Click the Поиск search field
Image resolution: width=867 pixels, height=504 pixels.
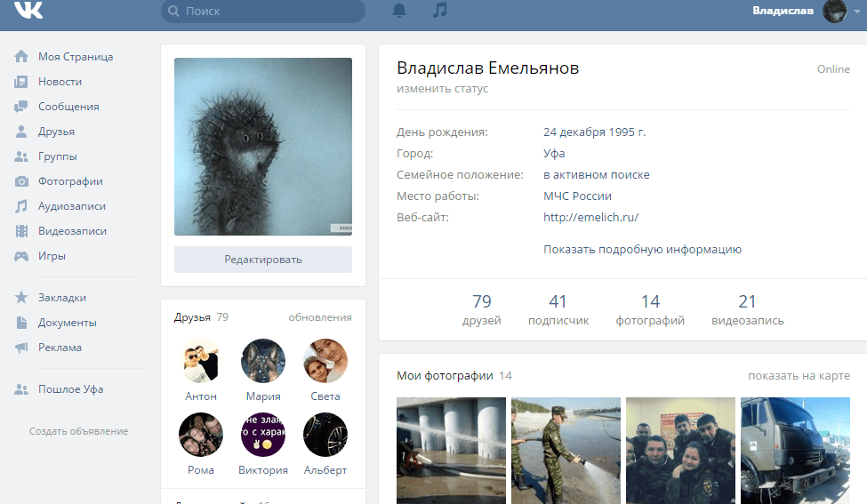click(x=263, y=11)
